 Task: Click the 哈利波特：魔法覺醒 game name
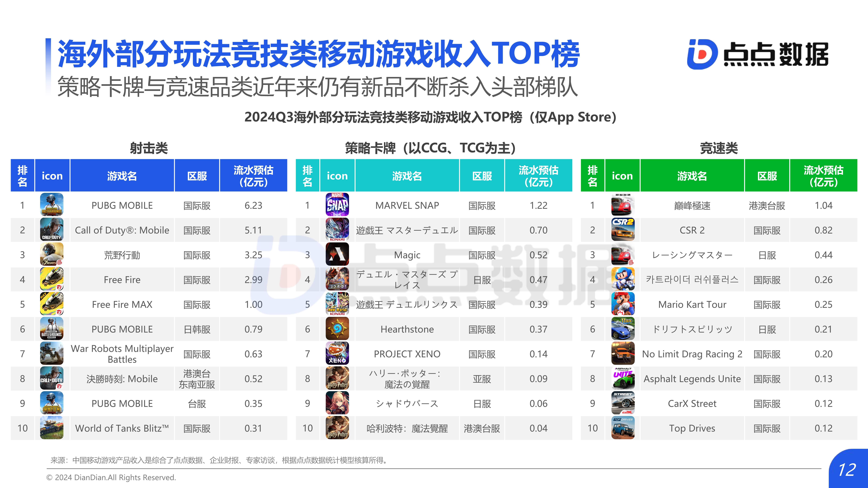click(407, 429)
